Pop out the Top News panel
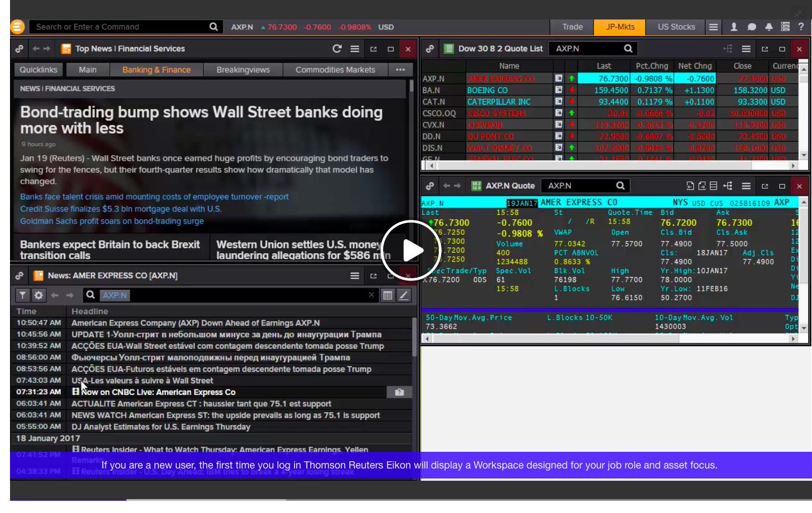 [373, 49]
